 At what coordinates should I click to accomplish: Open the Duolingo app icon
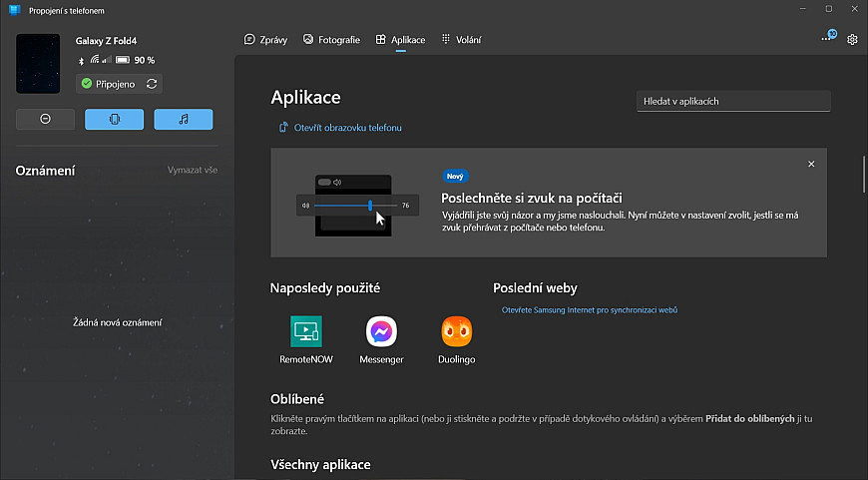coord(456,331)
